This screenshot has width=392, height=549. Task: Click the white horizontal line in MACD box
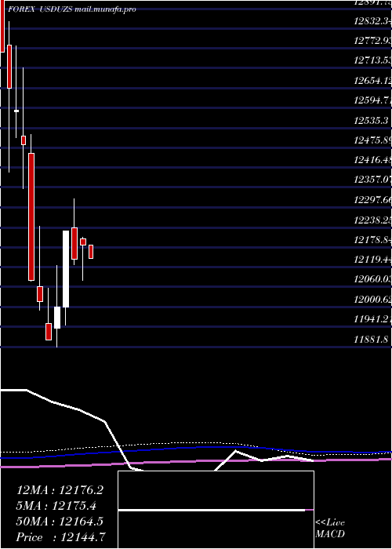pos(212,510)
